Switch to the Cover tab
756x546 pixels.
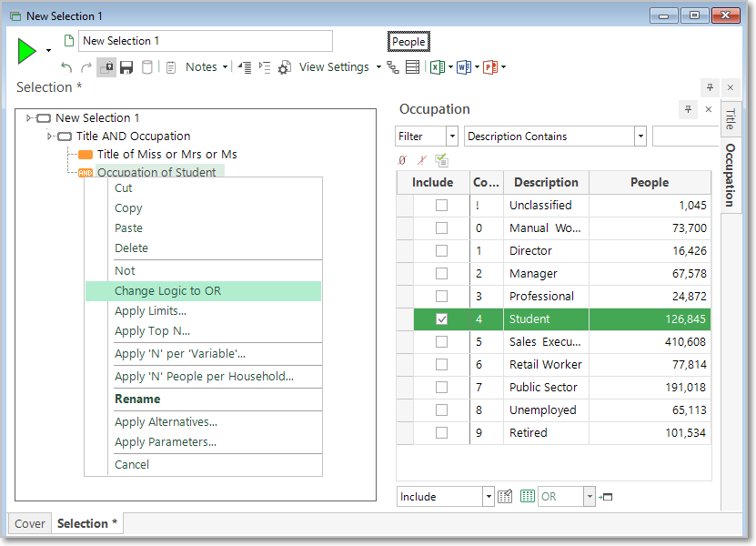(x=29, y=523)
